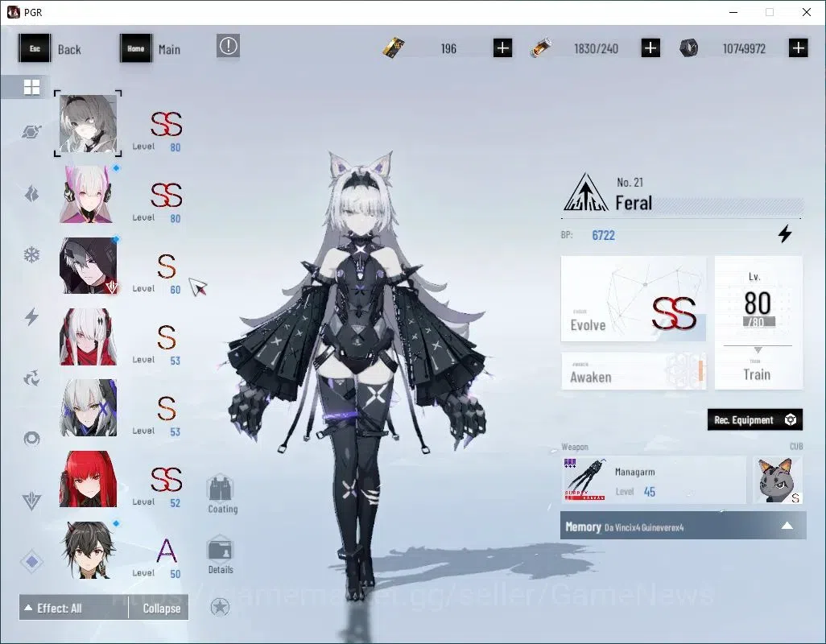The height and width of the screenshot is (644, 826).
Task: Filter by fire element icon
Action: [31, 194]
